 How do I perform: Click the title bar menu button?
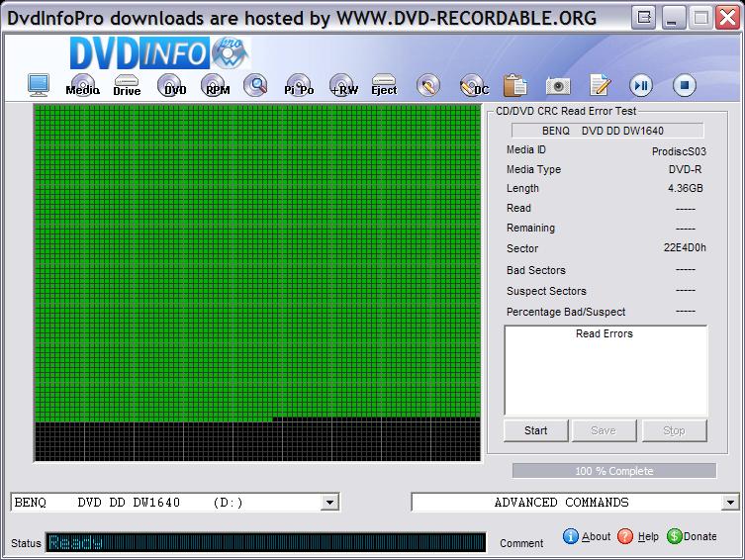tap(644, 18)
